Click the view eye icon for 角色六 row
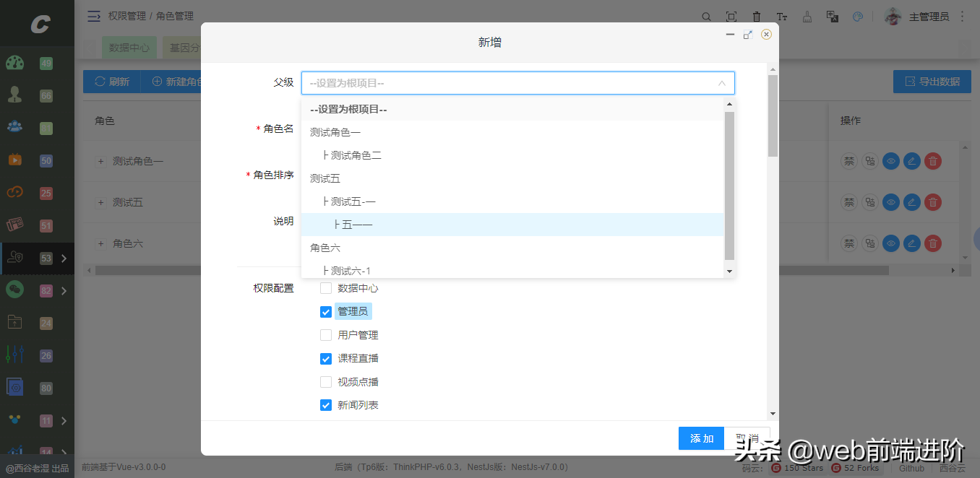980x478 pixels. coord(891,244)
